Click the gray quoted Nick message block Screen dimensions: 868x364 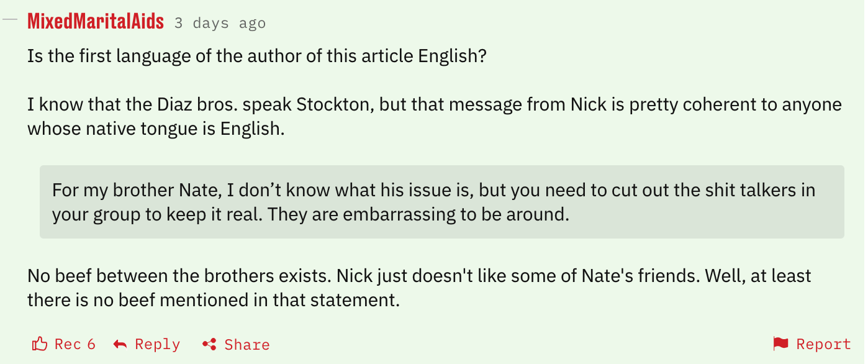tap(441, 202)
